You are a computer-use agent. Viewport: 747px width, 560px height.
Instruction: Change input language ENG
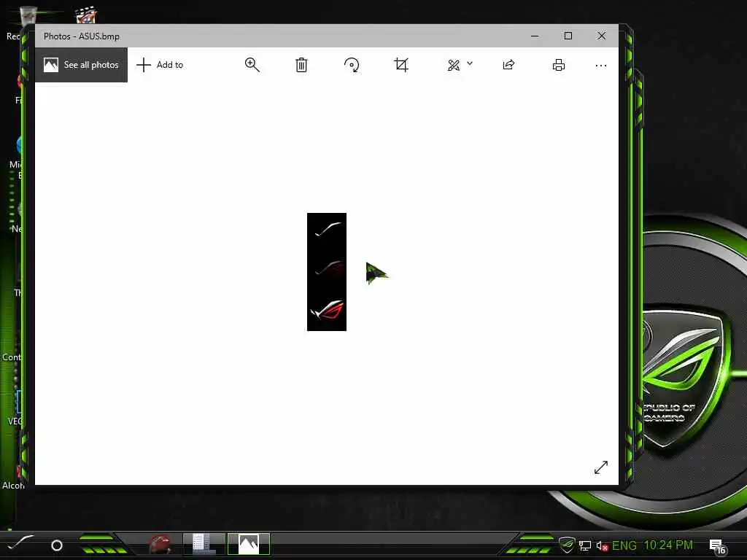pos(624,545)
